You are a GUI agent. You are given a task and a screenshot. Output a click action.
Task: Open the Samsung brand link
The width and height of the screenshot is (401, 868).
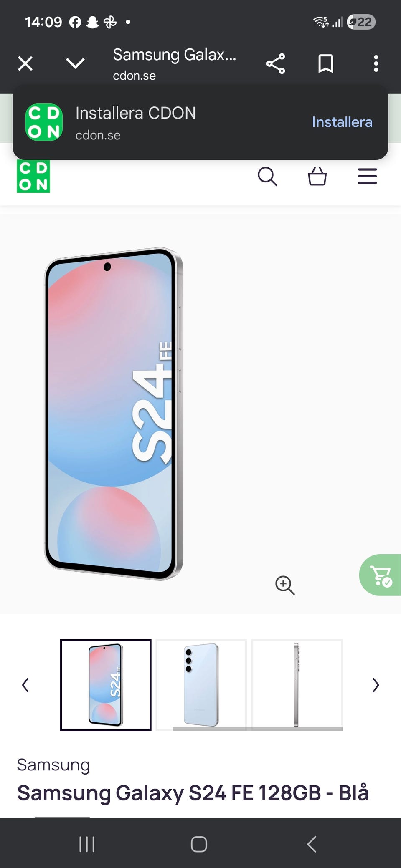tap(53, 765)
